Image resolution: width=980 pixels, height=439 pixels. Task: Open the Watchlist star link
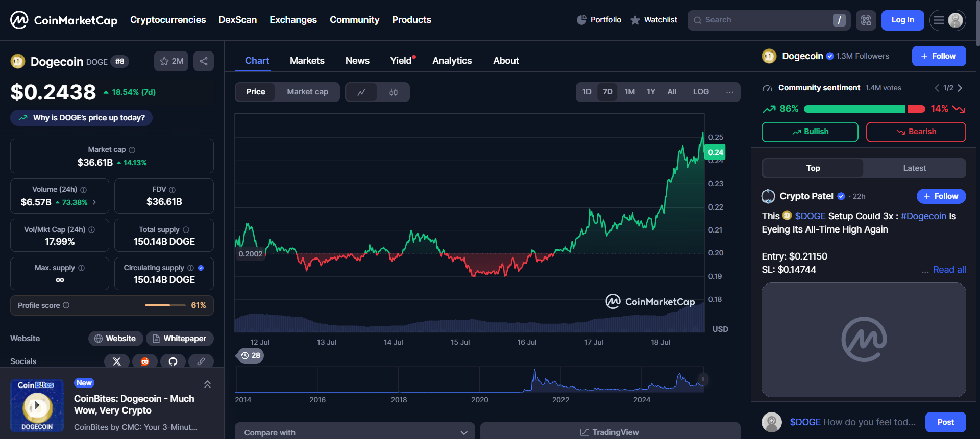[654, 20]
